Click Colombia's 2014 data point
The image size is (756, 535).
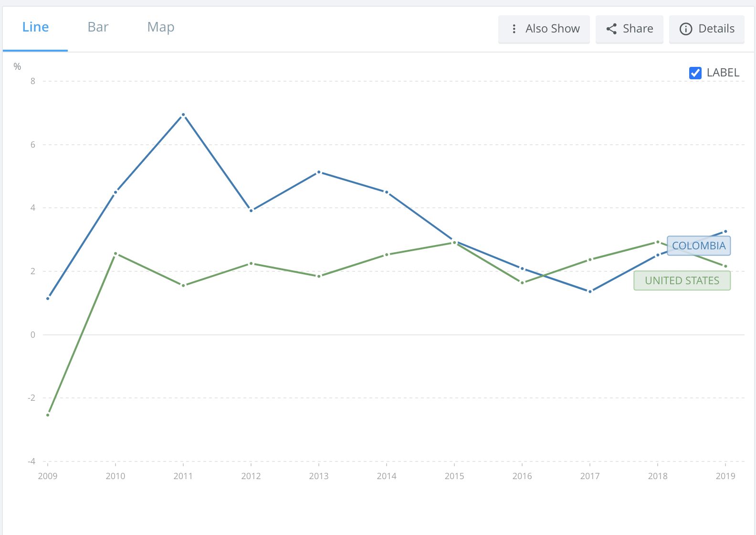(x=387, y=192)
